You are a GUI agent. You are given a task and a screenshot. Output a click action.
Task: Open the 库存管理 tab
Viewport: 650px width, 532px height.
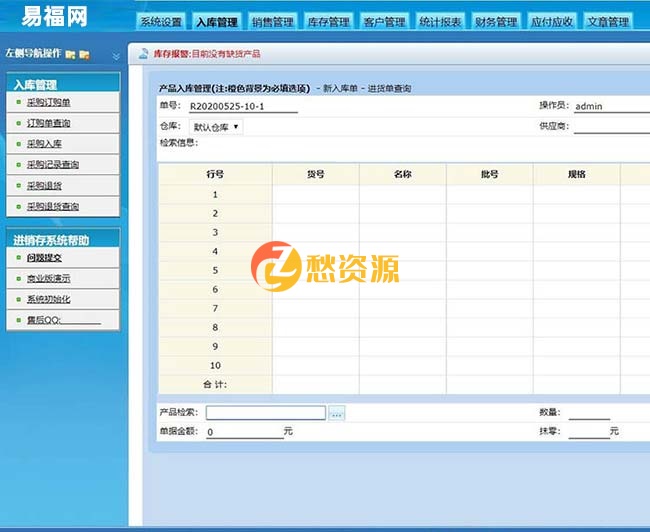[328, 22]
